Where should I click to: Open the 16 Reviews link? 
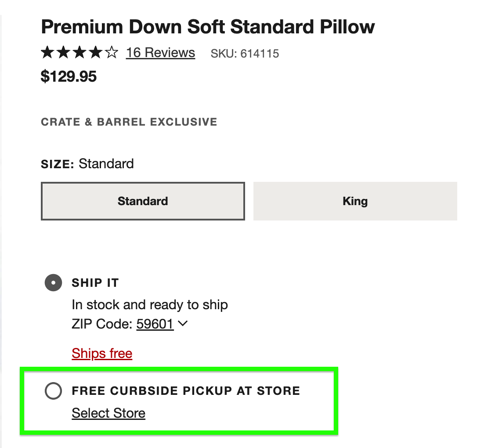click(x=160, y=53)
